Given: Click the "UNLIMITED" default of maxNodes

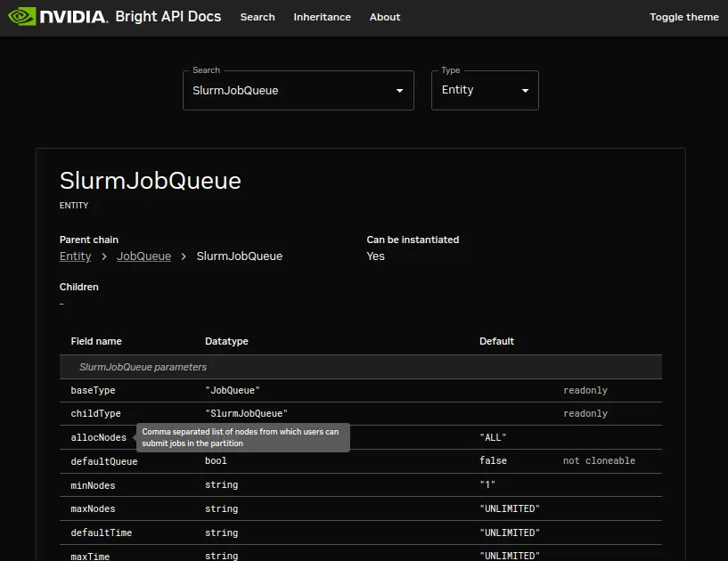Looking at the screenshot, I should [510, 509].
